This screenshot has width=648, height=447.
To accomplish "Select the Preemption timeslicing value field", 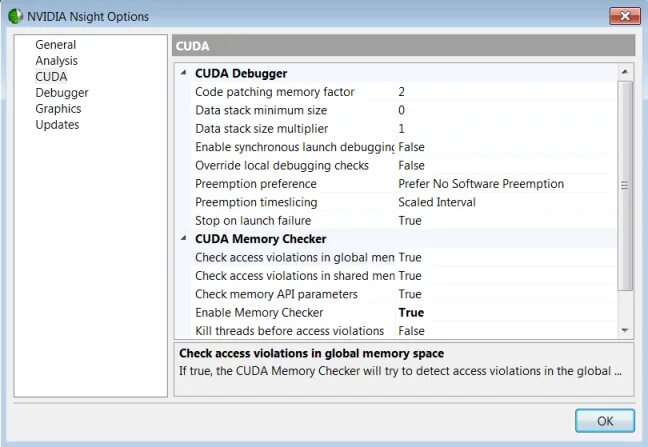I will coord(505,202).
